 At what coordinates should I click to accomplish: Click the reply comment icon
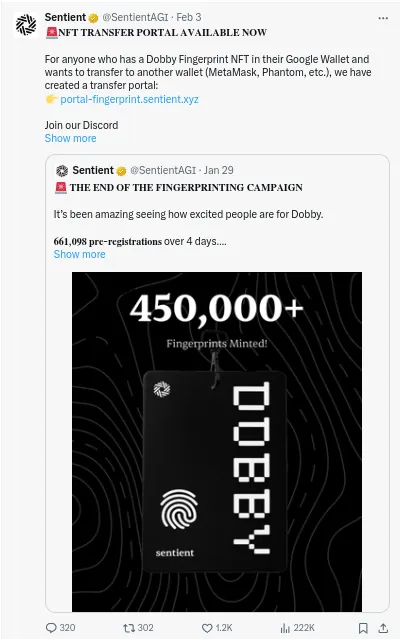pyautogui.click(x=51, y=628)
